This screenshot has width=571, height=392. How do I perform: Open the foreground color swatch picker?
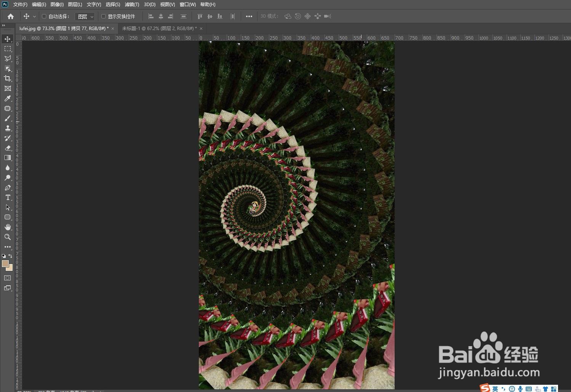point(5,263)
